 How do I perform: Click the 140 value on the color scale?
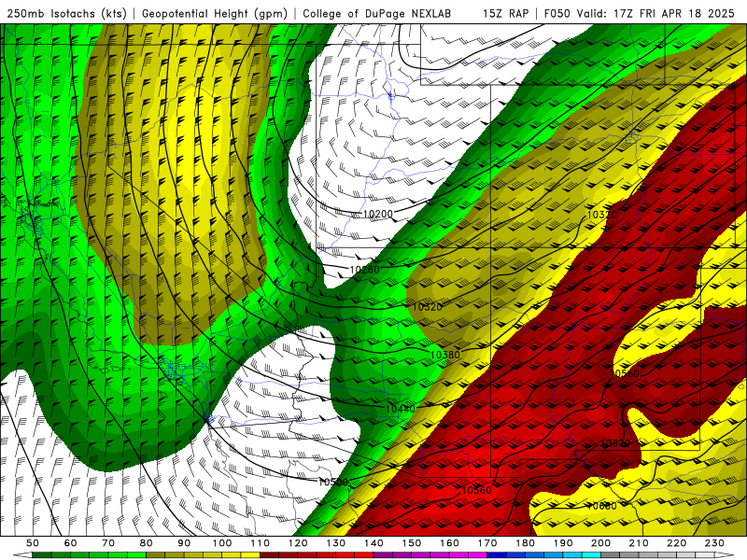[x=373, y=543]
